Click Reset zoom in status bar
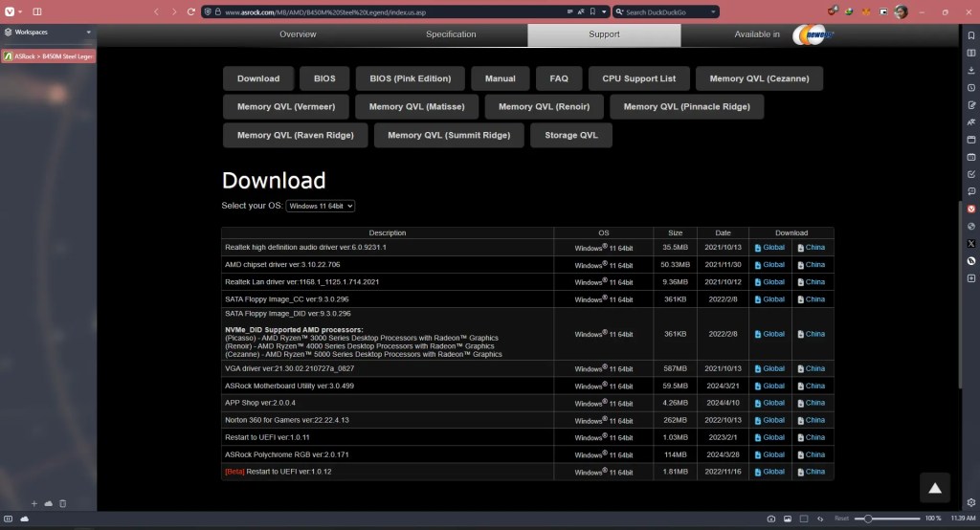The image size is (980, 530). tap(841, 519)
